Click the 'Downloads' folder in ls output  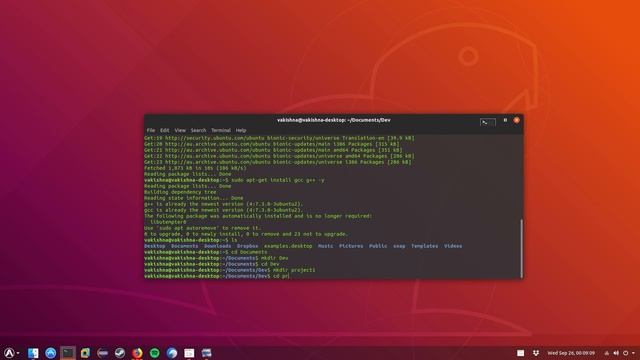click(218, 246)
